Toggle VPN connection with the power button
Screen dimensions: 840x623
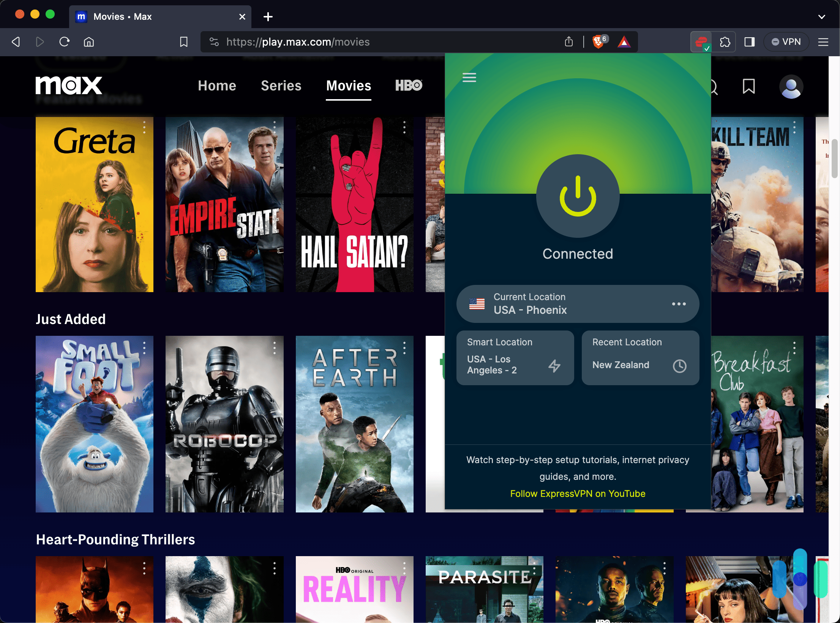pyautogui.click(x=578, y=196)
